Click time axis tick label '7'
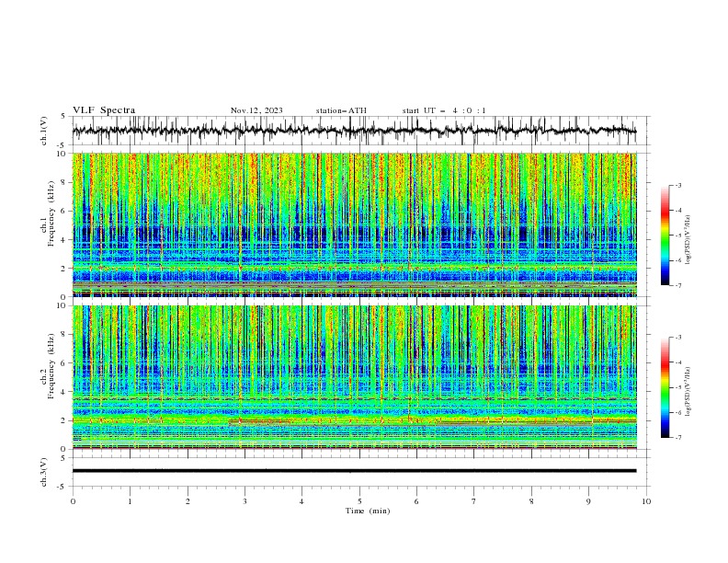Screen dimensions: 728x563 click(474, 501)
